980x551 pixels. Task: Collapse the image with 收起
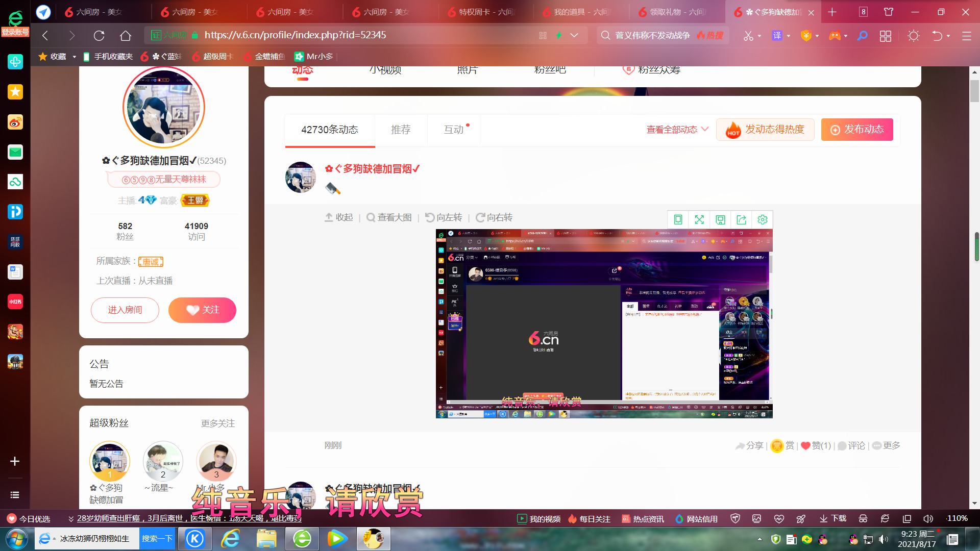pos(339,217)
